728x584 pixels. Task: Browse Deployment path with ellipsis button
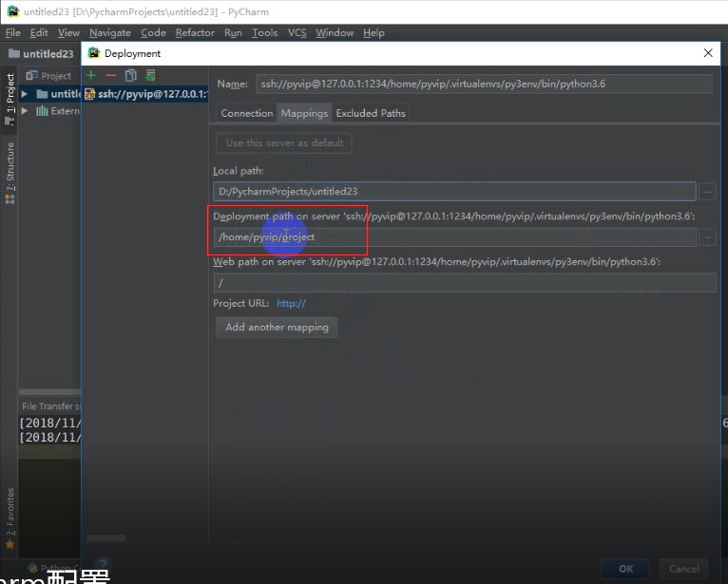708,237
